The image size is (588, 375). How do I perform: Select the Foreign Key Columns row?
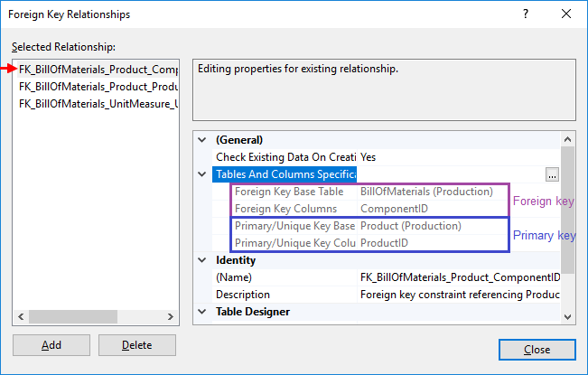pos(367,209)
